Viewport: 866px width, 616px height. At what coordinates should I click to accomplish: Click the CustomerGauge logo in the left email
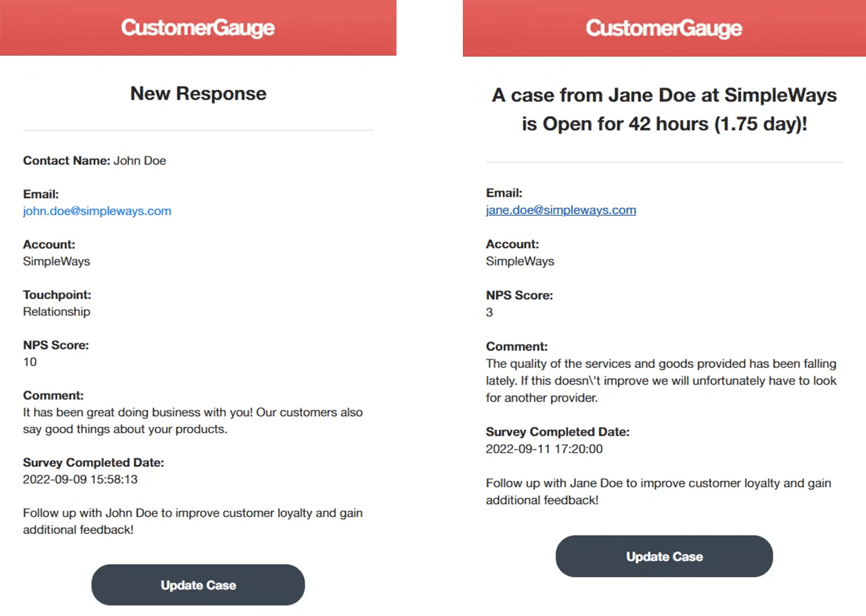198,28
